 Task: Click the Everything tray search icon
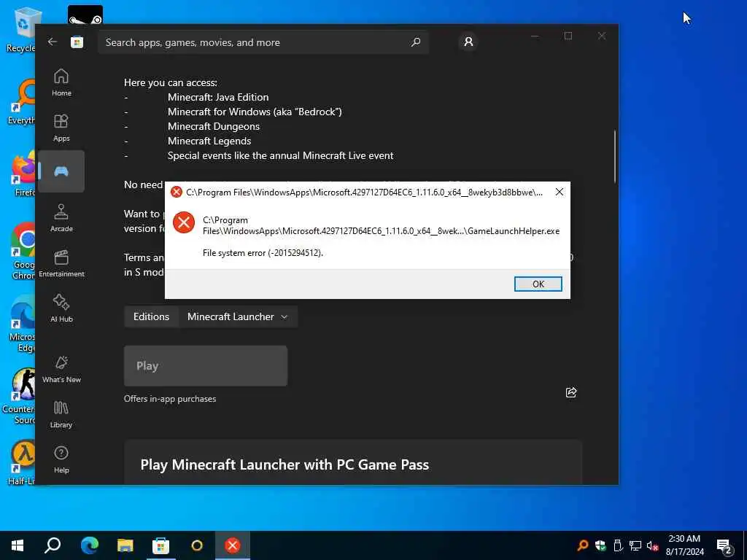coord(583,545)
